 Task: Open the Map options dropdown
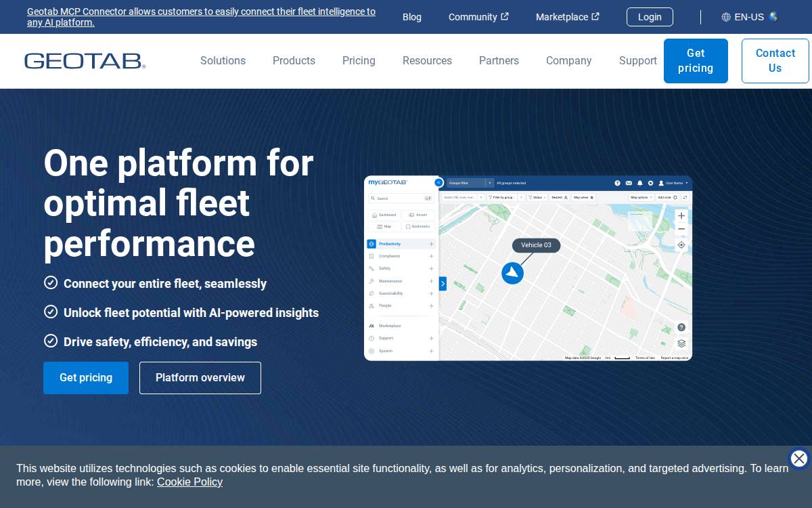point(641,197)
